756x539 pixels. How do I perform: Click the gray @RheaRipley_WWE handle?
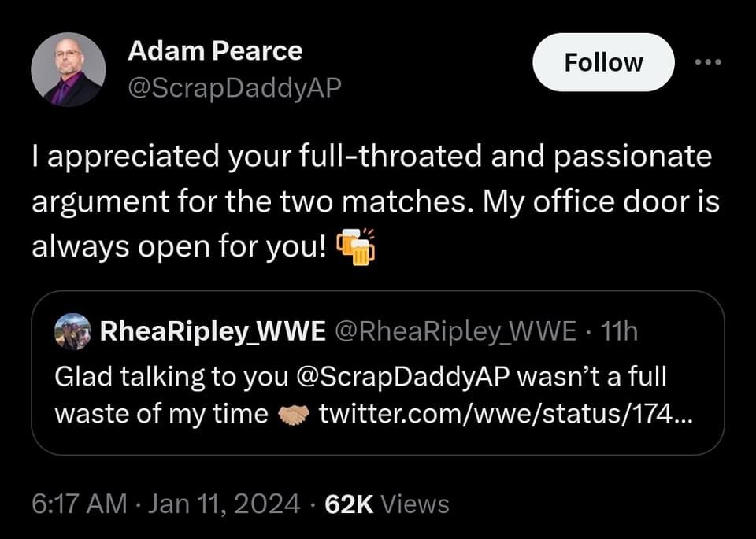point(455,332)
